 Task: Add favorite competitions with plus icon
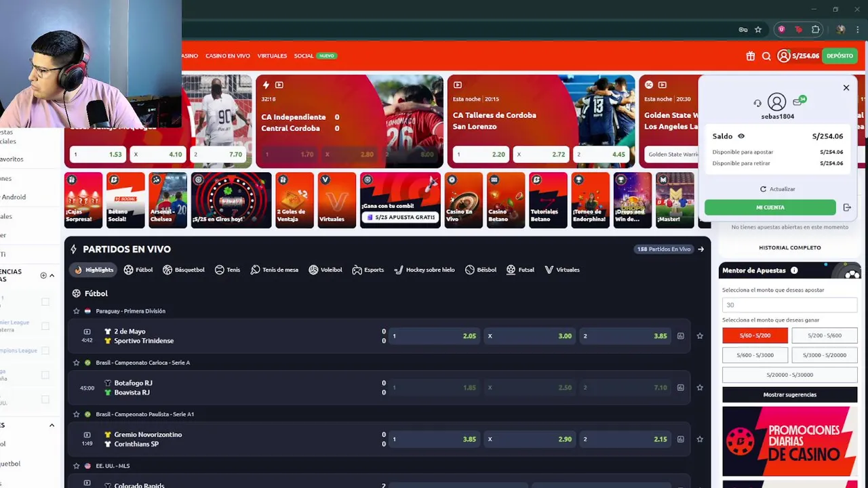coord(43,276)
